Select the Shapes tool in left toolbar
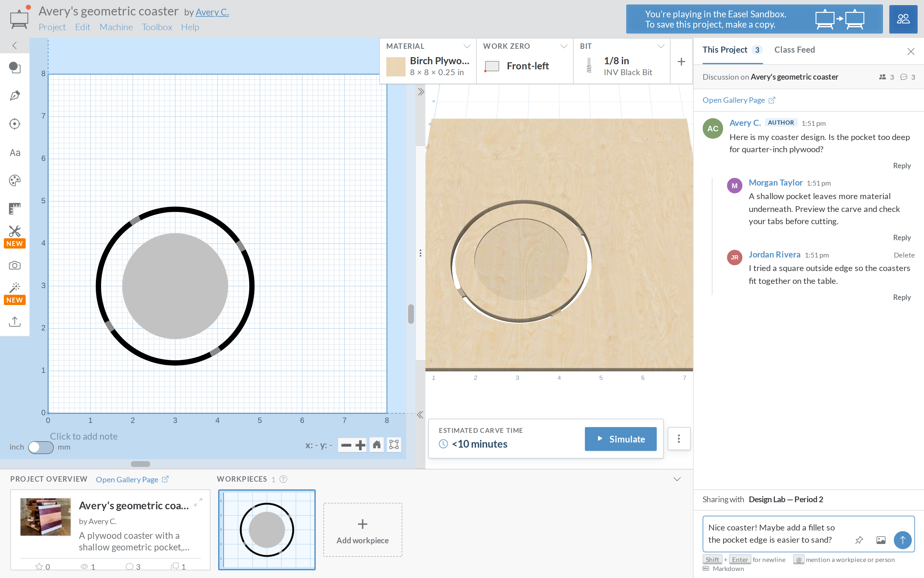Viewport: 924px width, 578px height. [14, 67]
